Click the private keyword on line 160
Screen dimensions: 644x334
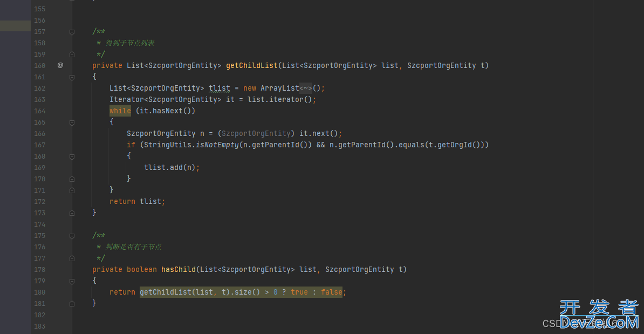coord(107,65)
